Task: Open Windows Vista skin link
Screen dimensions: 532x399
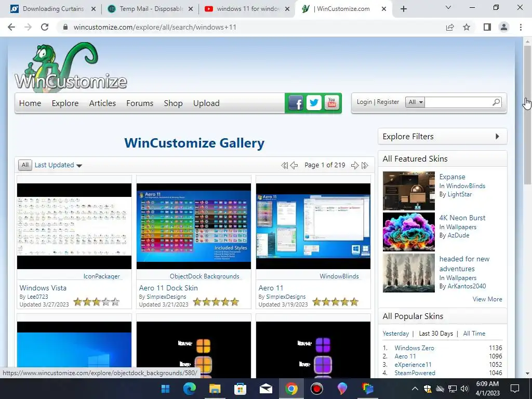Action: [43, 288]
